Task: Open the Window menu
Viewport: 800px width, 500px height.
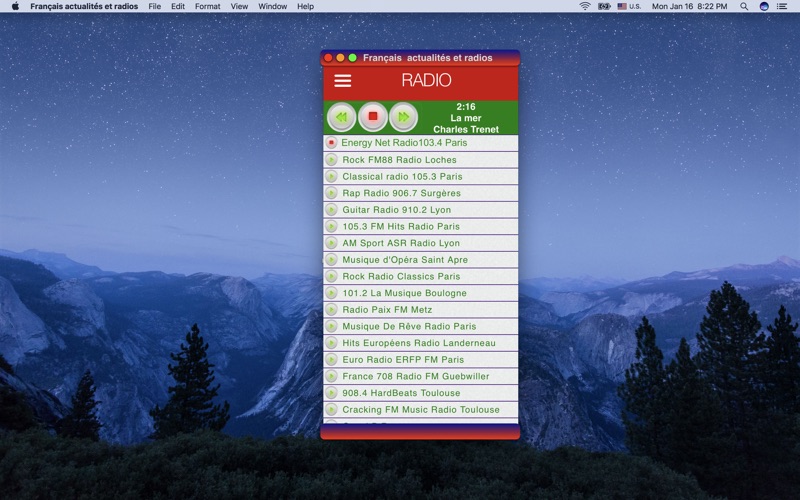Action: 272,6
